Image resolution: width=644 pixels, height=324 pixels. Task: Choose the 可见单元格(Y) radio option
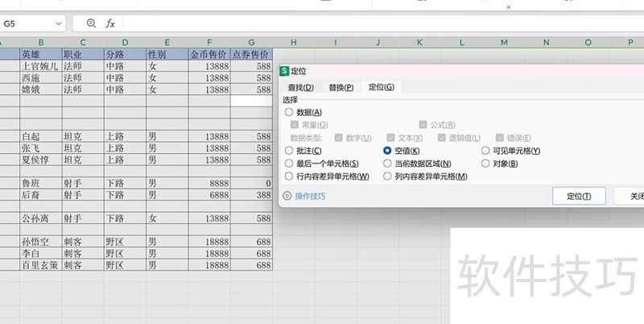485,151
